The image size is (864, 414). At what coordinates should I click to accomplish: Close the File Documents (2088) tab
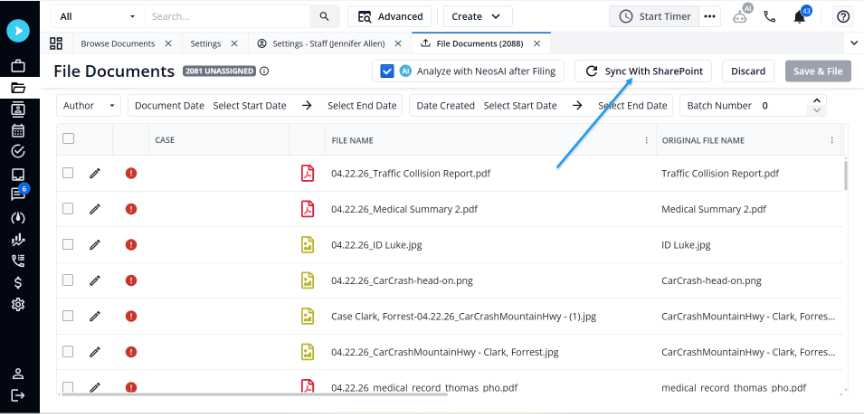(537, 44)
